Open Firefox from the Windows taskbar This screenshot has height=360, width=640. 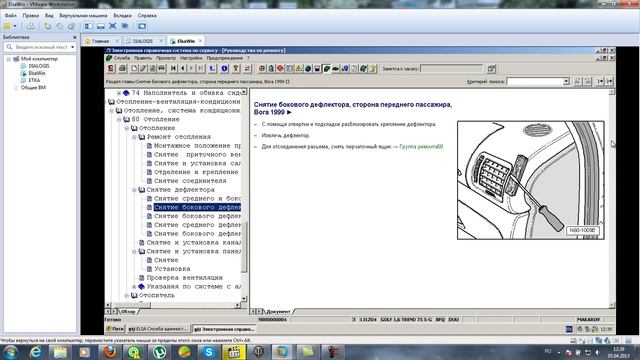(x=109, y=352)
